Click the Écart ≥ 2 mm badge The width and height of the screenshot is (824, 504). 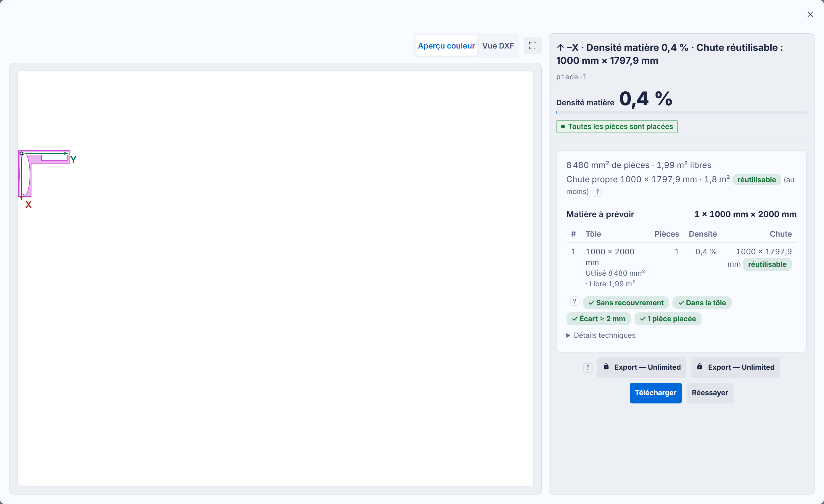[598, 319]
